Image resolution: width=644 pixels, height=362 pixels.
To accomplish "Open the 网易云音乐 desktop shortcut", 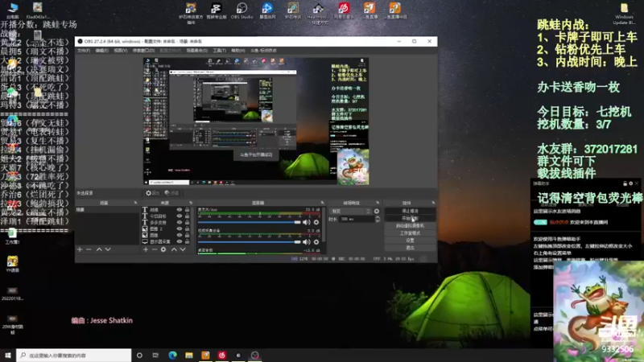I will [x=344, y=10].
